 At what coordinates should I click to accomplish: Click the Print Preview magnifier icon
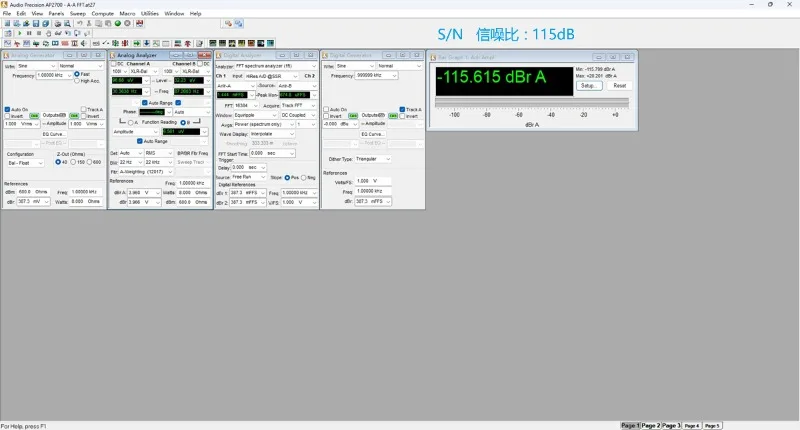click(x=67, y=23)
